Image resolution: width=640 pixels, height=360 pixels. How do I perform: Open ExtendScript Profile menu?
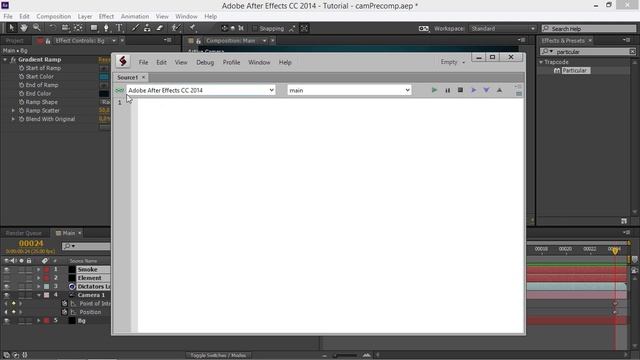click(231, 62)
